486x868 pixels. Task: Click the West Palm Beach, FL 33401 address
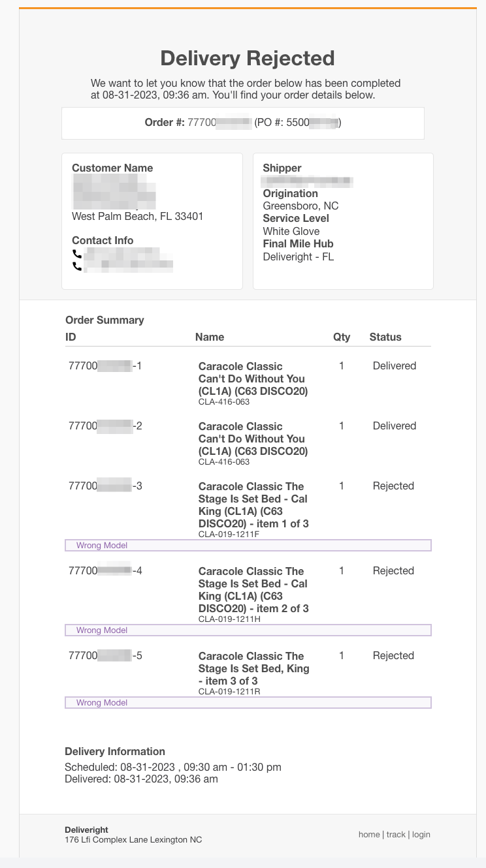[137, 216]
